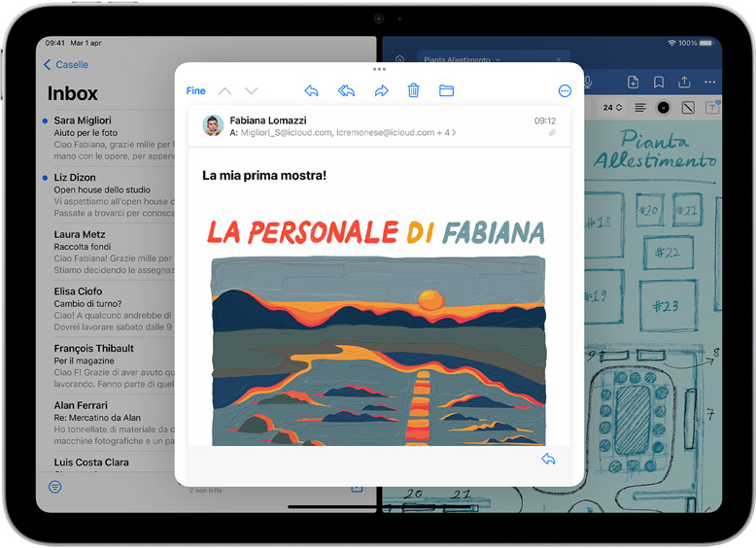Toggle the inbox filter icon at bottom left

click(x=54, y=486)
